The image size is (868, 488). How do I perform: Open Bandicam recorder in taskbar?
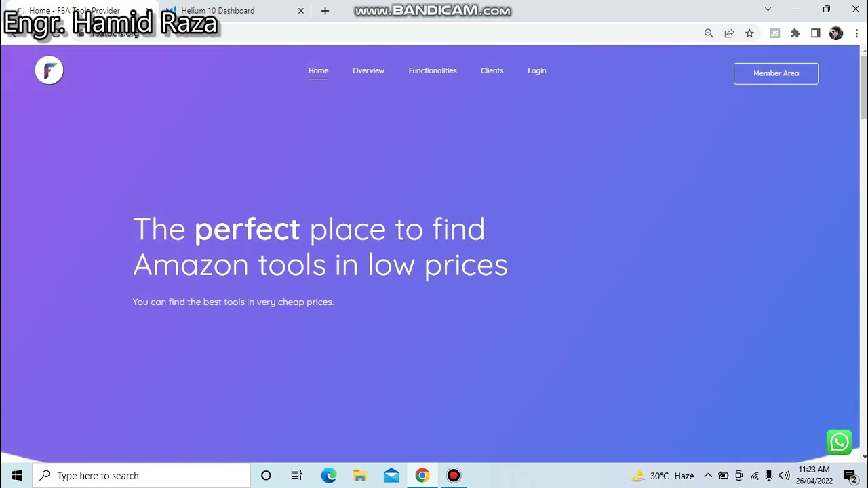click(x=454, y=476)
